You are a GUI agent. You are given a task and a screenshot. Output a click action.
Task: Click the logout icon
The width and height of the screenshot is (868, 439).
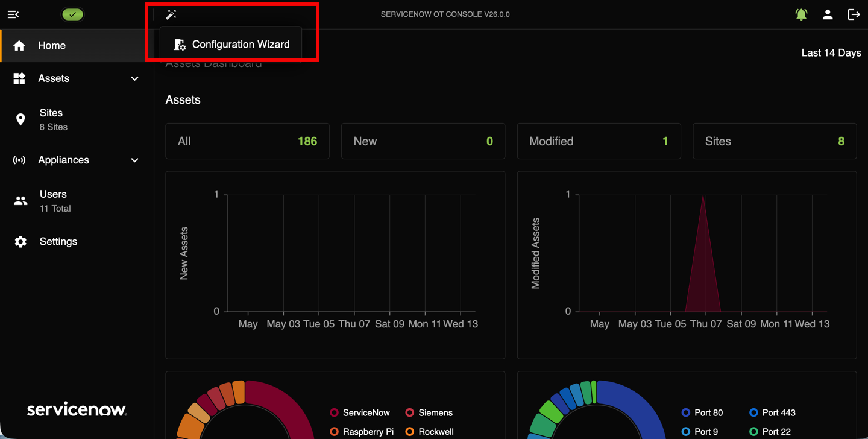(854, 14)
